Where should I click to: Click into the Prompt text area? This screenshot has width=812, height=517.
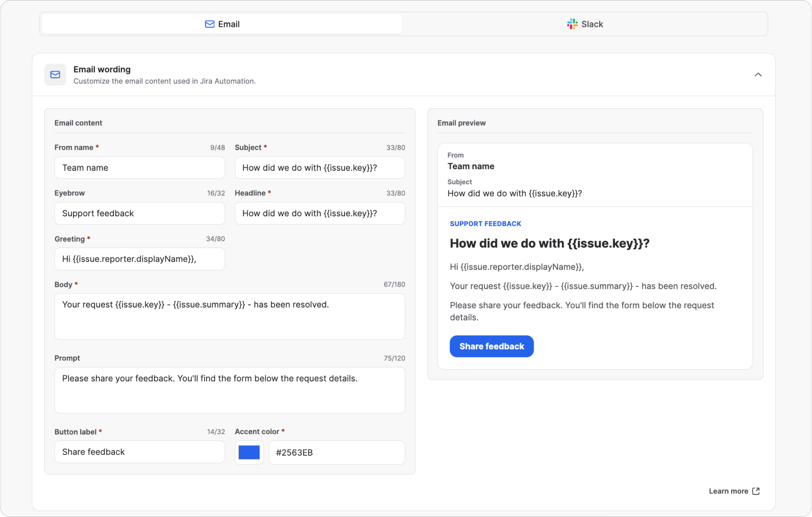point(230,390)
